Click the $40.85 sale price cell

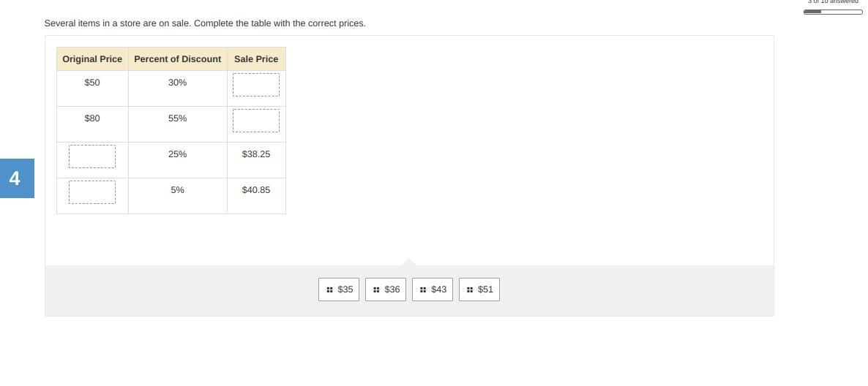click(x=256, y=190)
